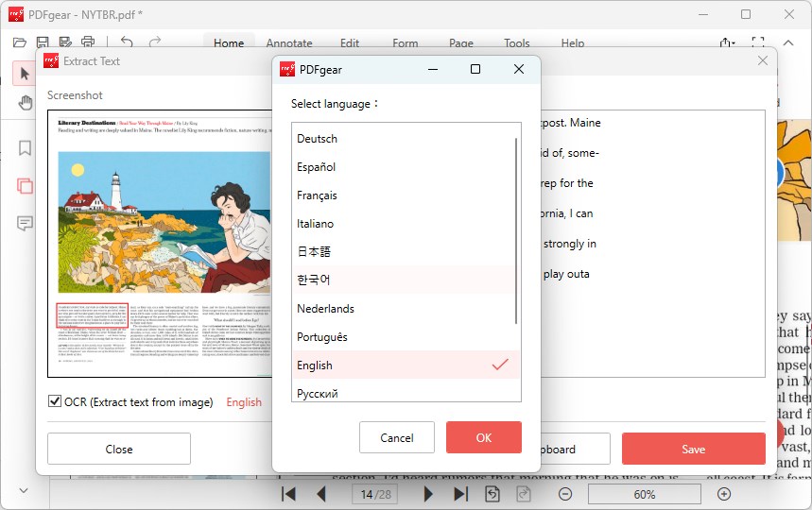
Task: Click extracted text area 'post. Maine'
Action: (x=571, y=123)
